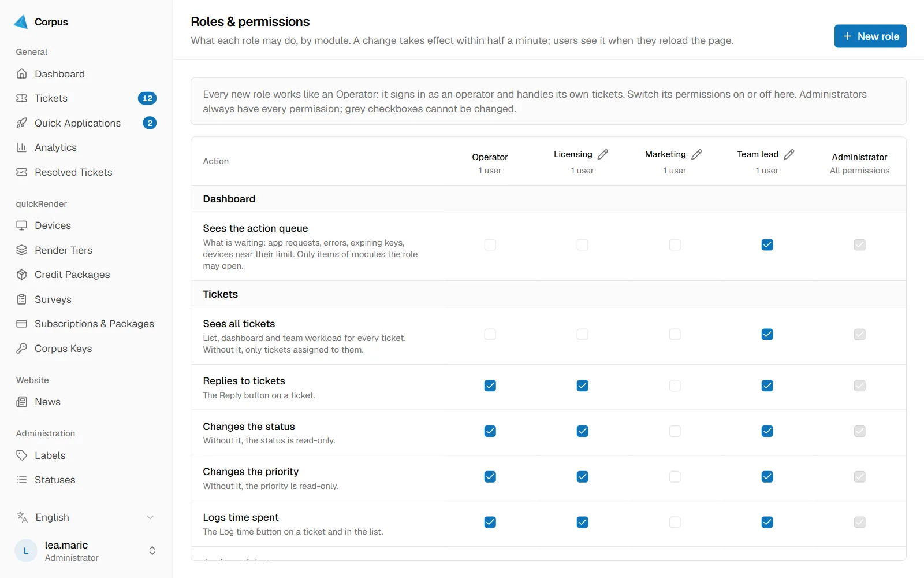This screenshot has width=924, height=578.
Task: Go to Quick Applications
Action: [86, 123]
